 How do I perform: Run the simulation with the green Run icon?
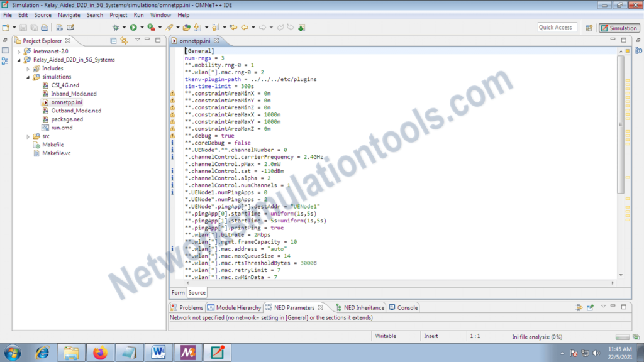(x=132, y=27)
